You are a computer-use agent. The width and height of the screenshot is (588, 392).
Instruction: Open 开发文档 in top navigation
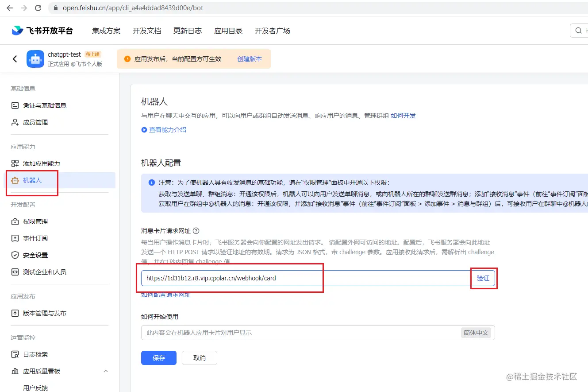point(147,31)
